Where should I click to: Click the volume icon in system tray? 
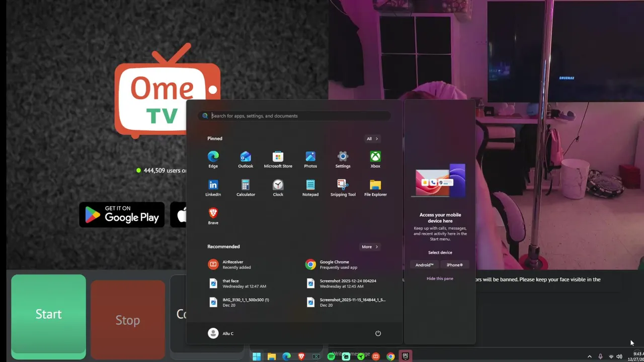[x=619, y=356]
